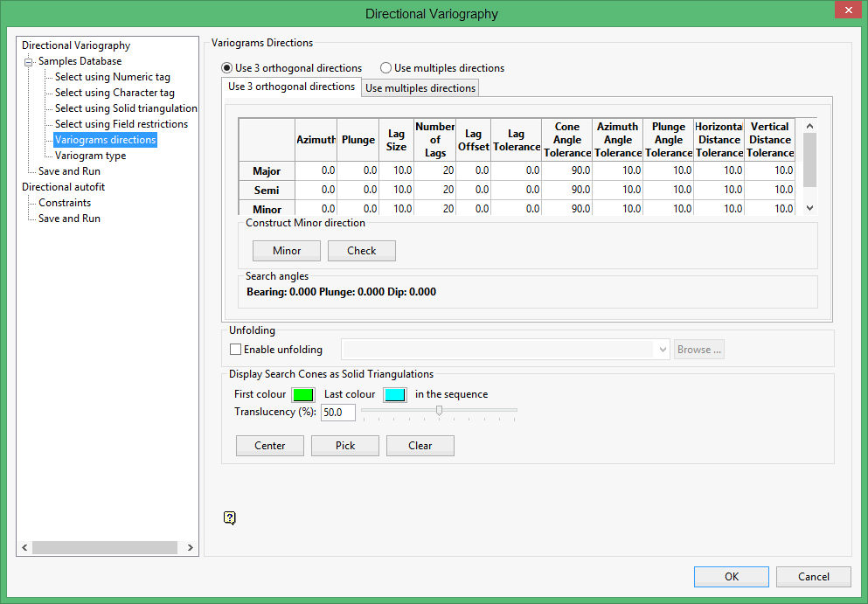868x604 pixels.
Task: Pick the First colour green swatch
Action: [303, 394]
